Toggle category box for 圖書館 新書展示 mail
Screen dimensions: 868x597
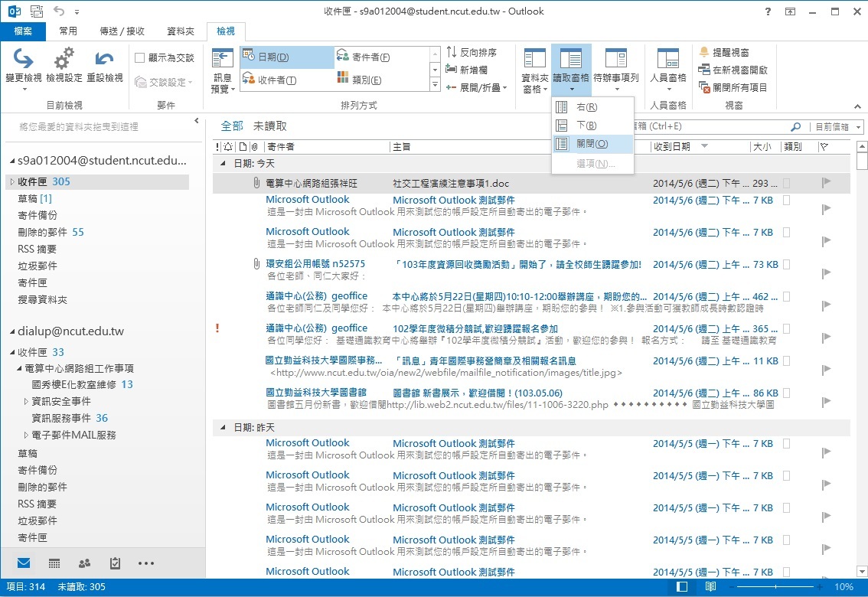click(787, 393)
